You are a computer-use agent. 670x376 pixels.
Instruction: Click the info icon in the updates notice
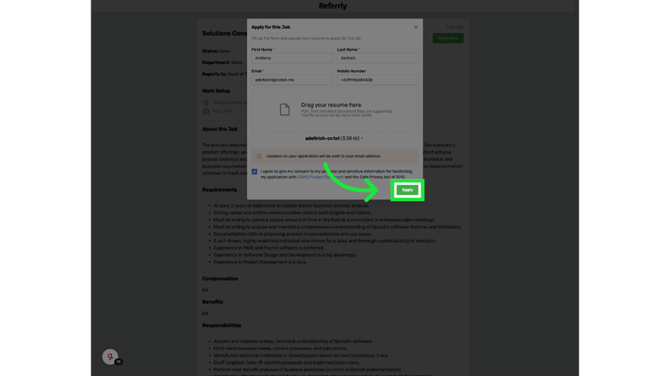(259, 156)
